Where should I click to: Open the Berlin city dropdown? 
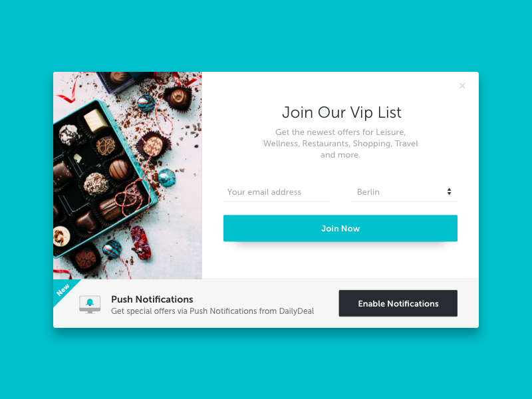point(404,192)
